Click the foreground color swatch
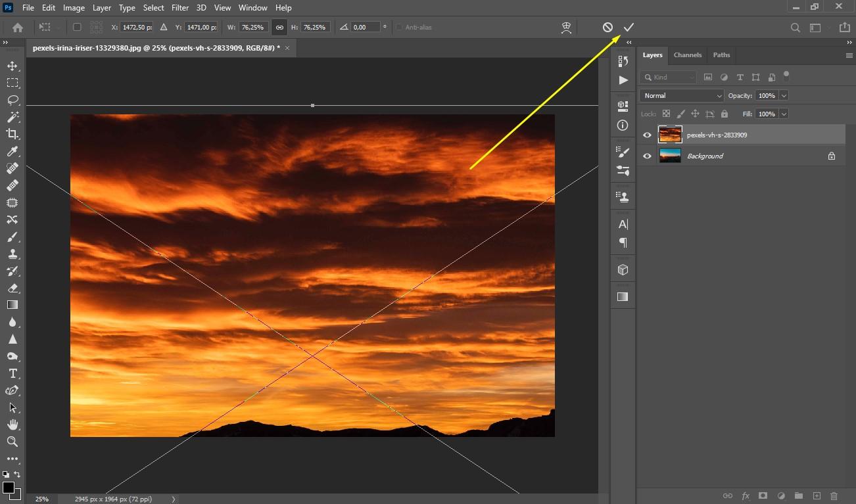The image size is (856, 504). 8,488
